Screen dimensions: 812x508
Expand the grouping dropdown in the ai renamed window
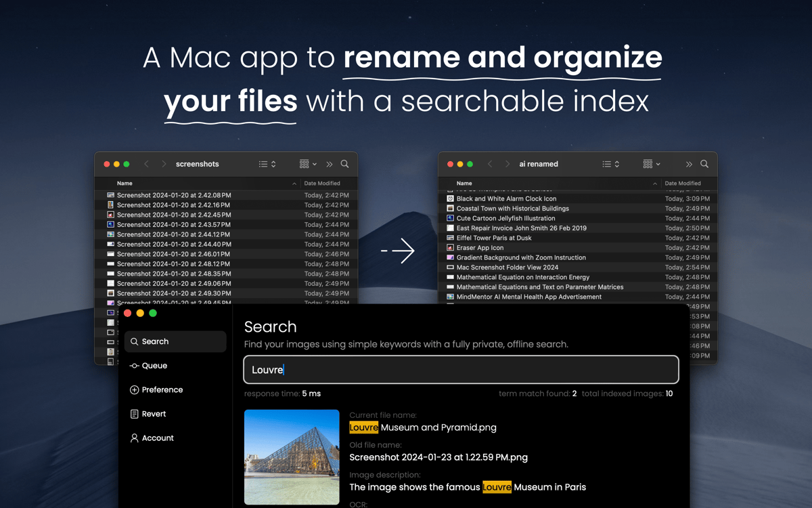651,164
